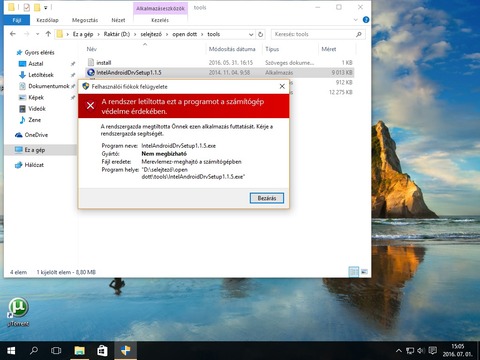This screenshot has height=360, width=480.
Task: Open the recent locations dropdown arrow
Action: pyautogui.click(x=37, y=34)
